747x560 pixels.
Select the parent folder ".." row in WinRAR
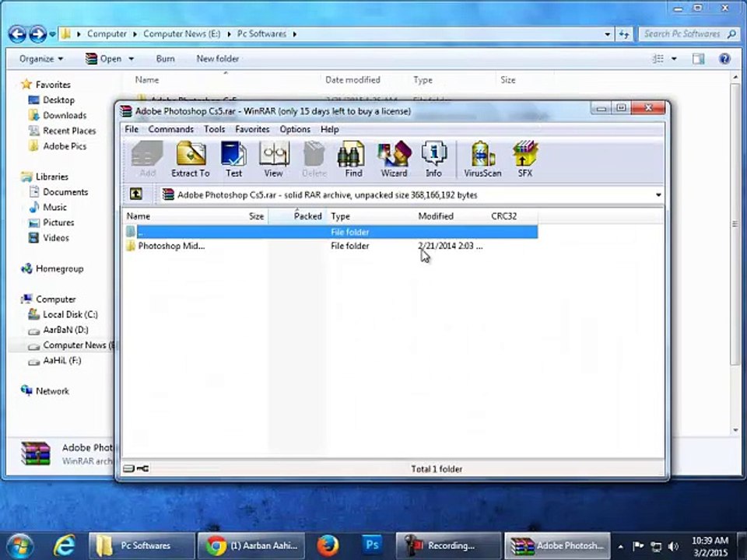click(x=331, y=232)
